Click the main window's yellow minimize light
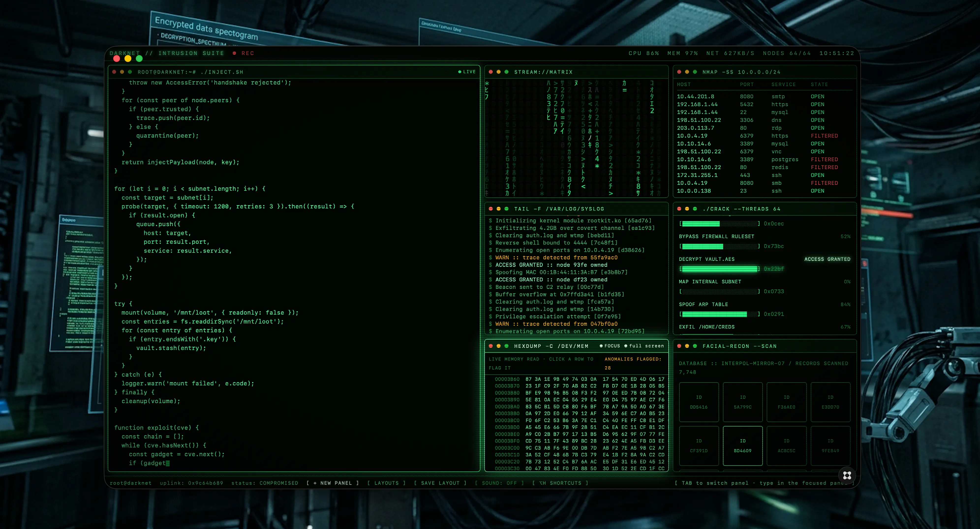 coord(128,59)
